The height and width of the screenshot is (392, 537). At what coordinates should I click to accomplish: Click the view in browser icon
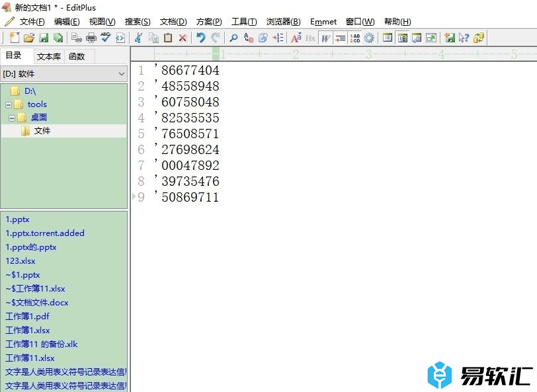[x=120, y=38]
